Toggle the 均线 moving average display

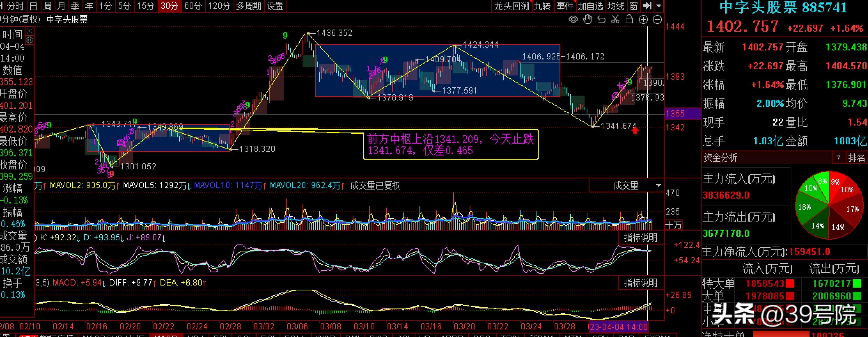[x=616, y=6]
